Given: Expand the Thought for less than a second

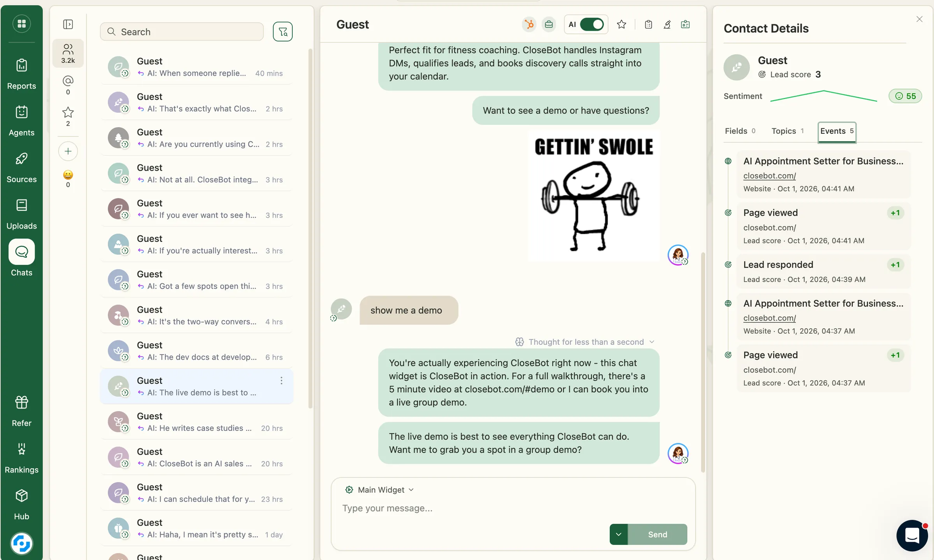Looking at the screenshot, I should (x=585, y=342).
